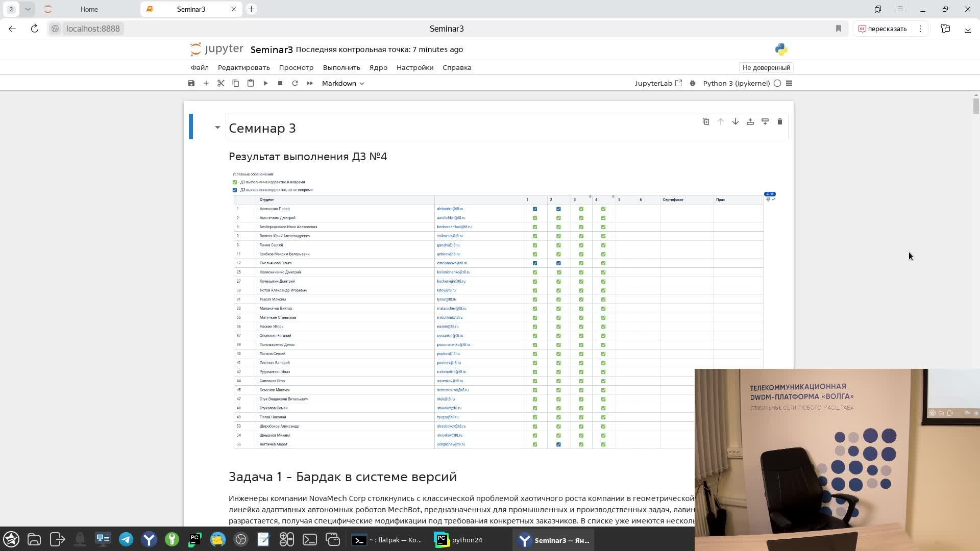Viewport: 980px width, 551px height.
Task: Open the browser tab list dropdown
Action: point(28,9)
